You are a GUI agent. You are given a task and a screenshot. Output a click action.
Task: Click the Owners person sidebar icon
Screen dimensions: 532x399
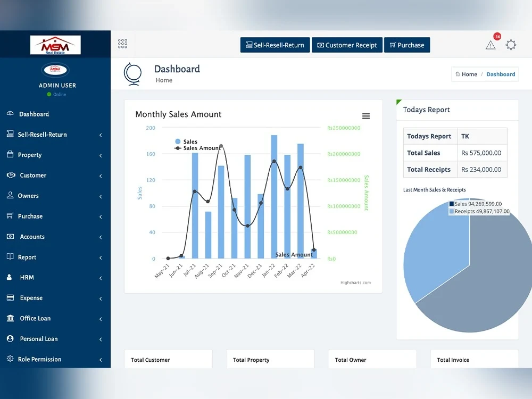tap(10, 195)
